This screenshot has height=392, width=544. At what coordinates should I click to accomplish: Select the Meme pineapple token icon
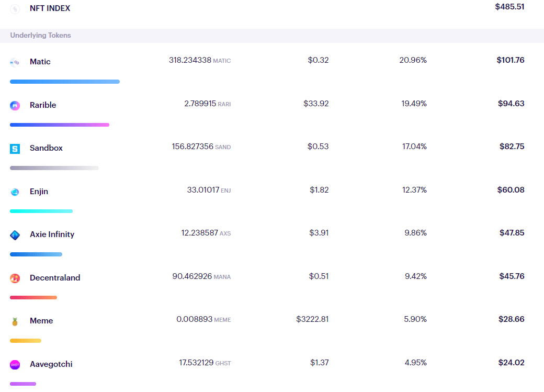point(14,320)
